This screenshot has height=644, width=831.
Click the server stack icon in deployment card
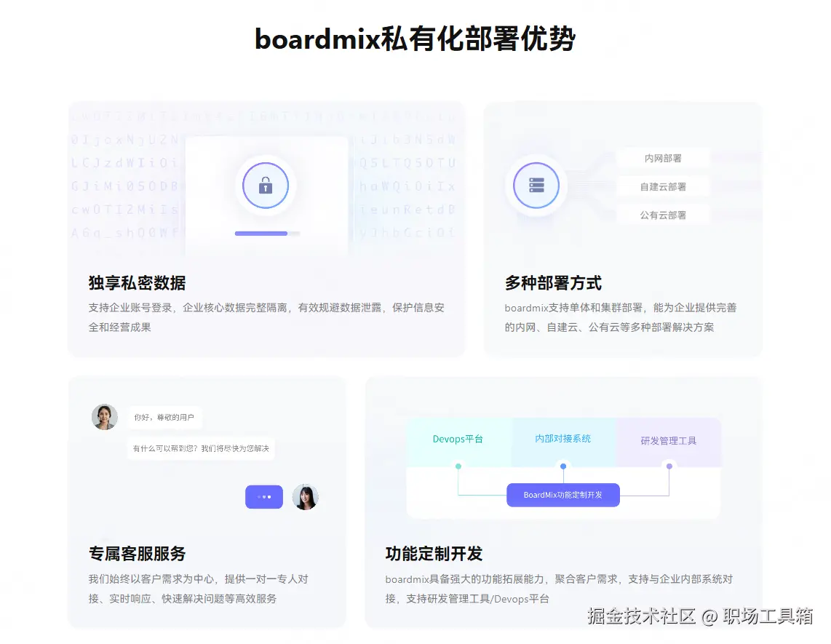[x=536, y=185]
